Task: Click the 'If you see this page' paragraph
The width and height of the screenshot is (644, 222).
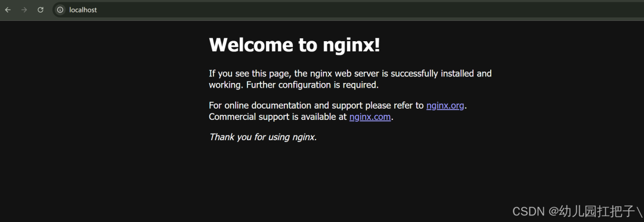Action: point(351,79)
